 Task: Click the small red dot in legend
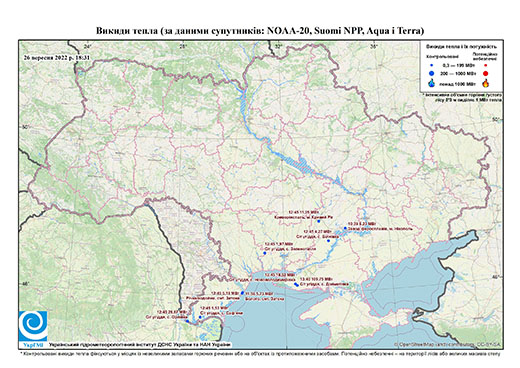486,65
